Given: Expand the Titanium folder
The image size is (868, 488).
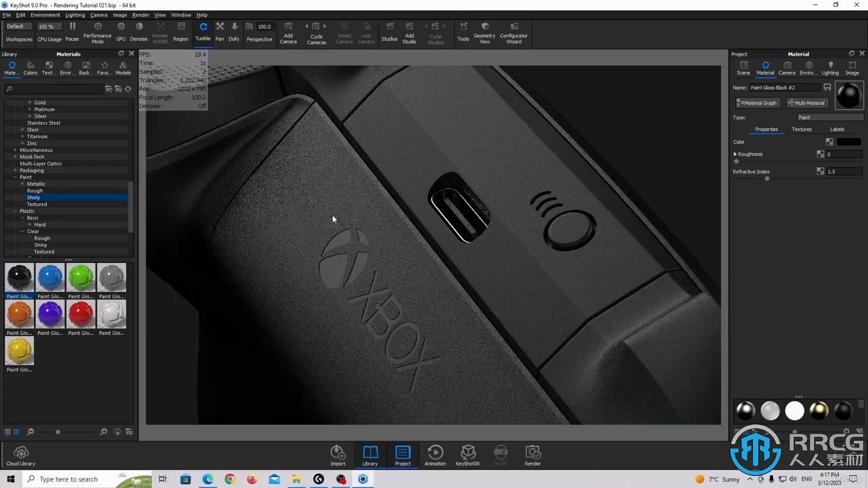Looking at the screenshot, I should [22, 136].
